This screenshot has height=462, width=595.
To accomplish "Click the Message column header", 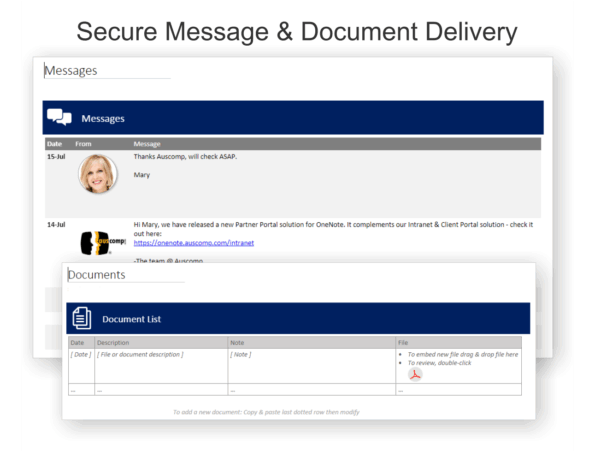I will [147, 144].
